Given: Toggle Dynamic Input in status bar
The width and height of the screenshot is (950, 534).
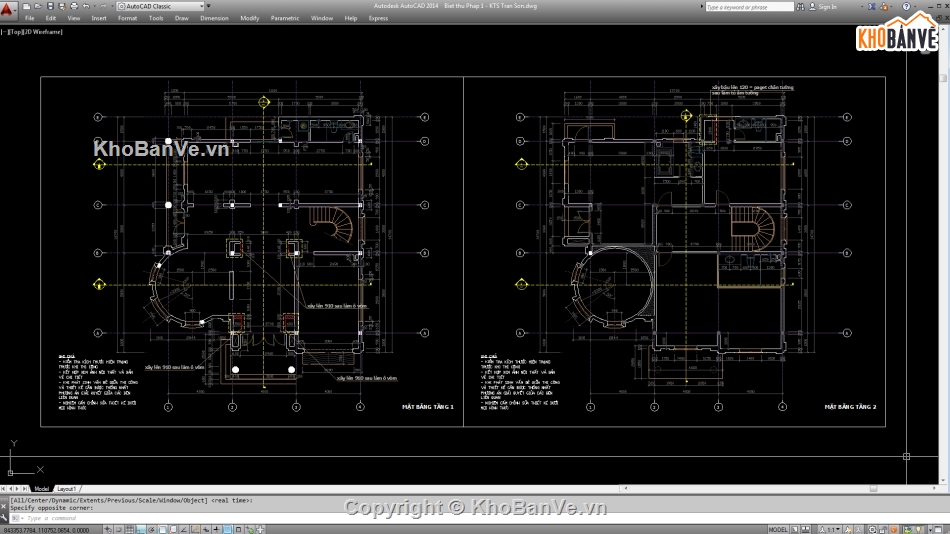Looking at the screenshot, I should (x=206, y=529).
